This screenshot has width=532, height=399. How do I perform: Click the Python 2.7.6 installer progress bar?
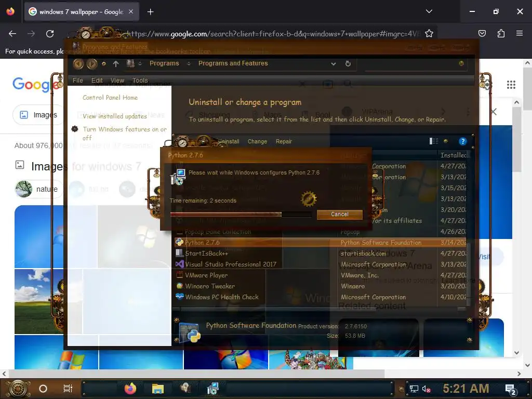[241, 215]
